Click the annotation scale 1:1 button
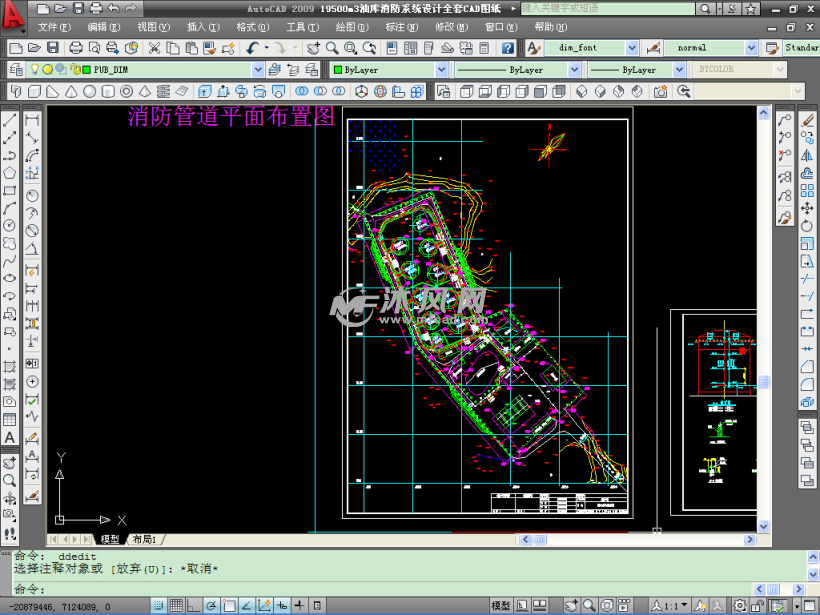 coord(672,605)
